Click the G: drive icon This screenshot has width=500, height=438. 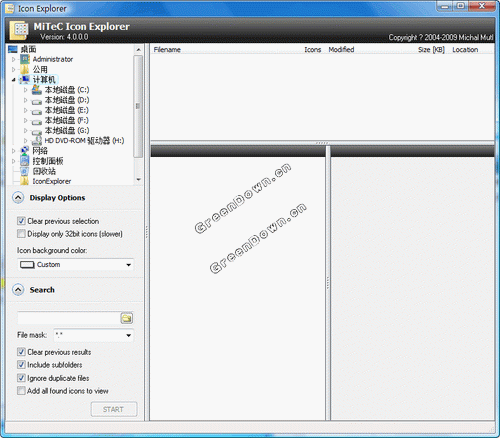tap(37, 132)
